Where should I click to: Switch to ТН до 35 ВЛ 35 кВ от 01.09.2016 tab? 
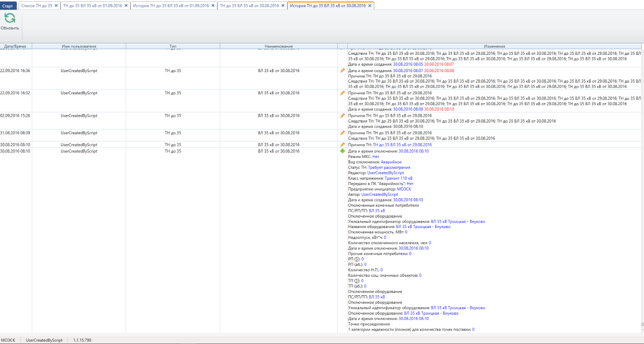[93, 6]
